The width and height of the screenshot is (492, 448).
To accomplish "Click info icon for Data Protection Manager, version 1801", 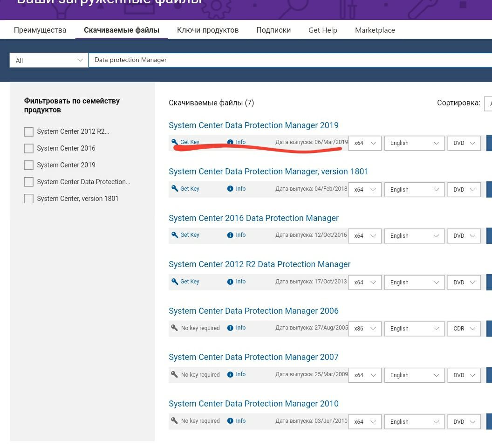I will pos(230,188).
